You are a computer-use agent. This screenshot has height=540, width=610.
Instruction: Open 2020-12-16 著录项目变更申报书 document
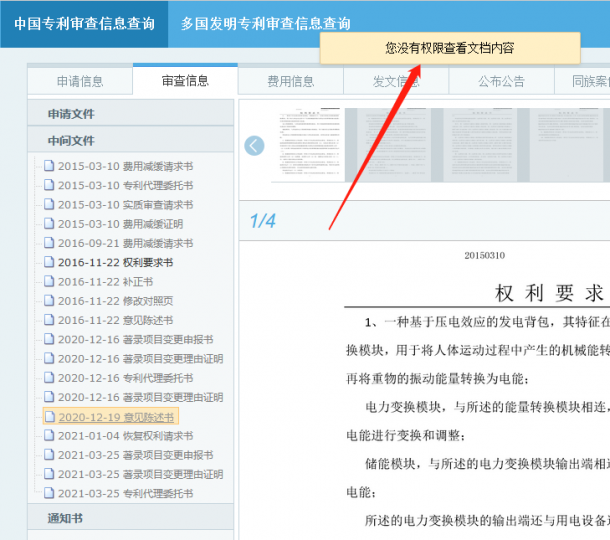click(x=136, y=339)
